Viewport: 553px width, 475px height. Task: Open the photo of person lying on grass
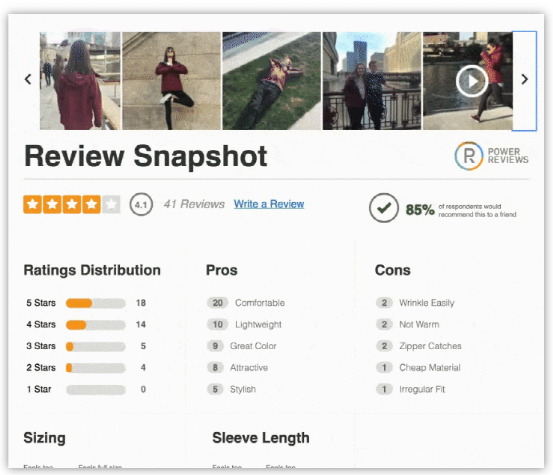click(x=272, y=81)
